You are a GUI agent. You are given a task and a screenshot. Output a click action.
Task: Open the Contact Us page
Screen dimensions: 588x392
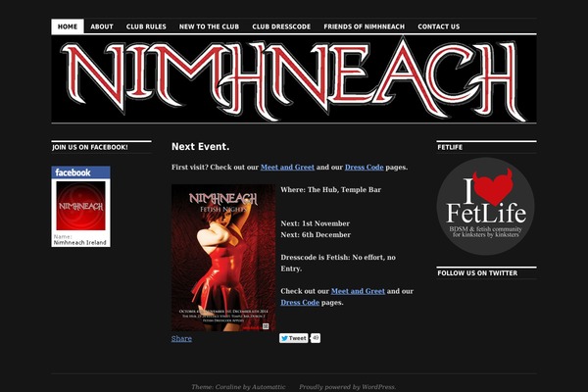[x=439, y=26]
